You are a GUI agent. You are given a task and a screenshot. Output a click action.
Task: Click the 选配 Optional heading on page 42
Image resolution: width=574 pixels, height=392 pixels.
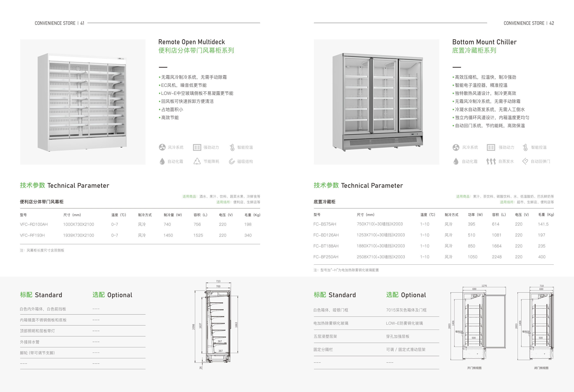click(406, 295)
